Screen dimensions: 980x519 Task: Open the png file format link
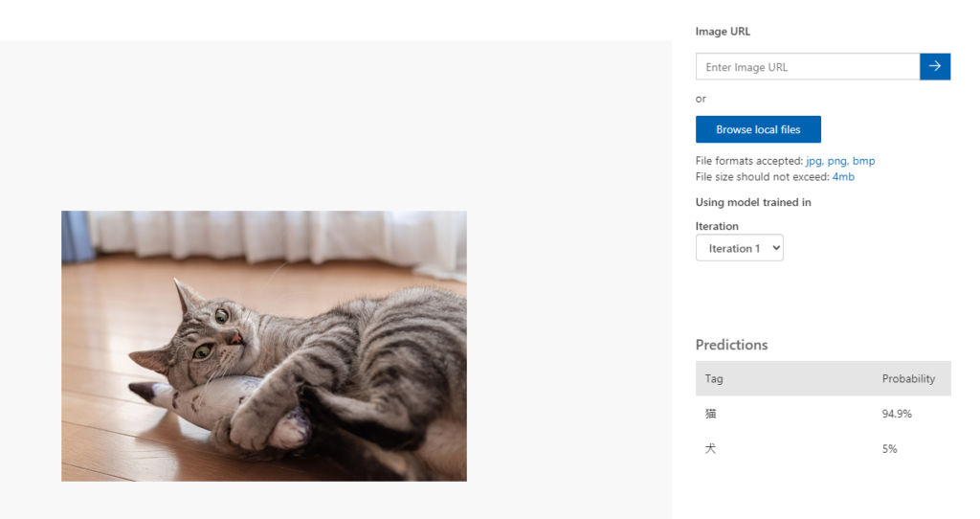point(837,161)
